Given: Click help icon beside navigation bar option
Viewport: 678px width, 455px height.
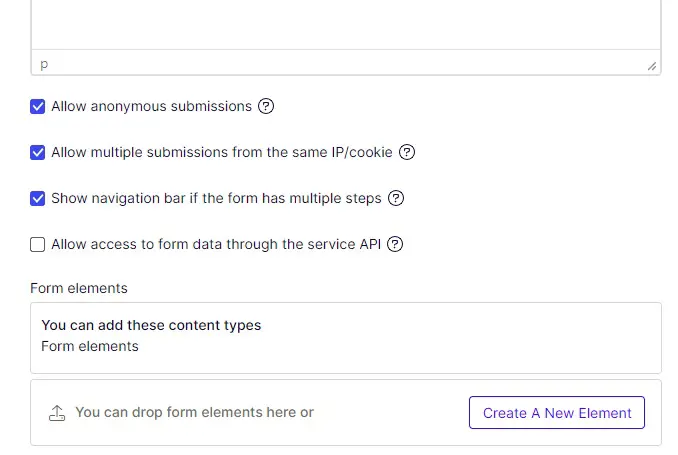Looking at the screenshot, I should [x=396, y=198].
